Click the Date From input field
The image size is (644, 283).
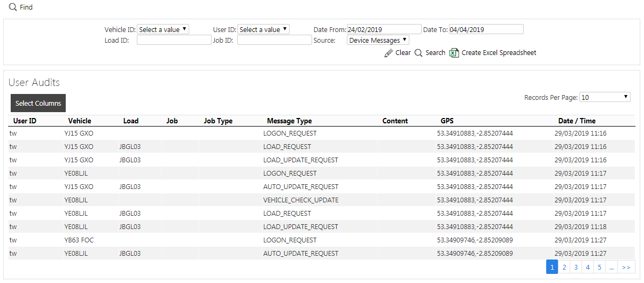pos(384,29)
